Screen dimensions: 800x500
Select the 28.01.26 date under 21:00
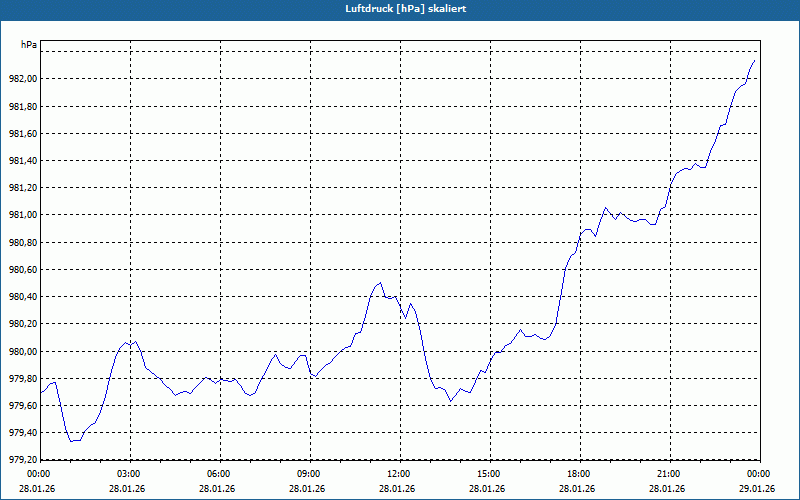(x=667, y=489)
